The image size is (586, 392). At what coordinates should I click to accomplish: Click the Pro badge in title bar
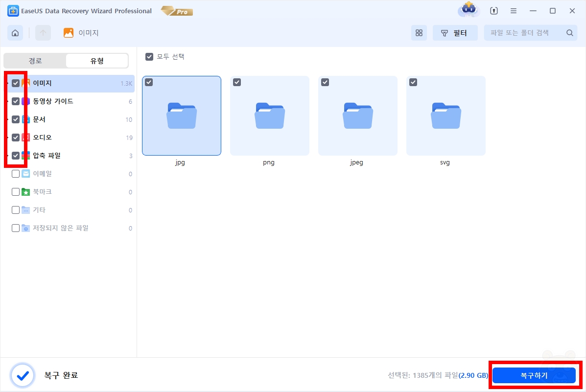click(177, 11)
